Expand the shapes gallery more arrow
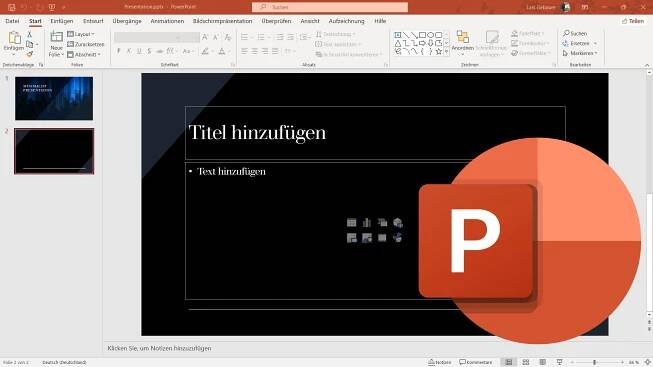The image size is (653, 367). 446,52
